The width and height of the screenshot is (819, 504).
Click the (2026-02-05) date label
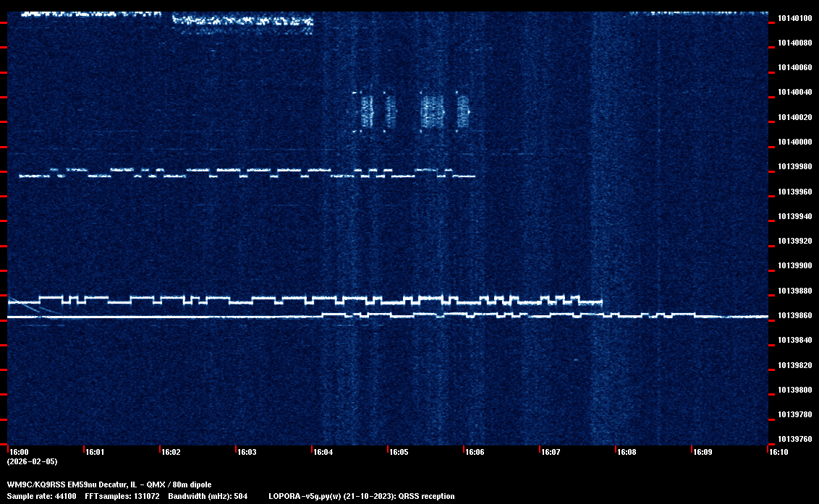point(32,461)
